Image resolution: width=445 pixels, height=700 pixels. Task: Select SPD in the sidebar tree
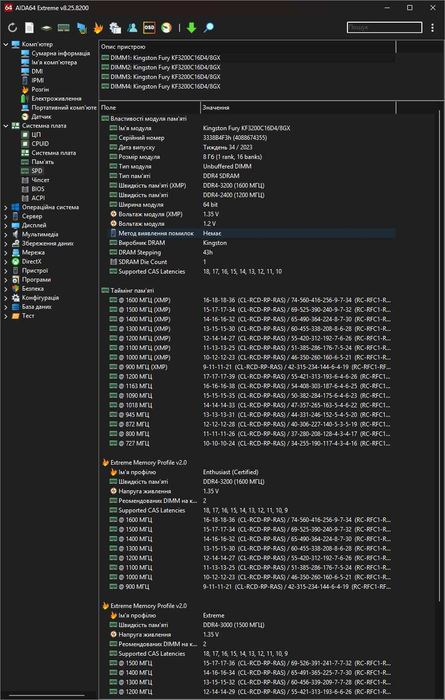pos(37,171)
